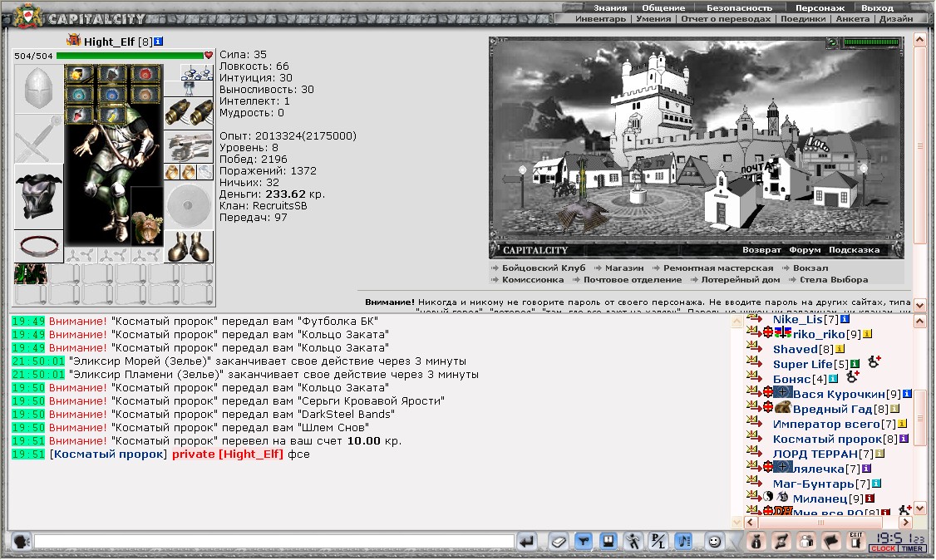Go to the Вокзал
Image resolution: width=936 pixels, height=560 pixels.
[x=810, y=268]
